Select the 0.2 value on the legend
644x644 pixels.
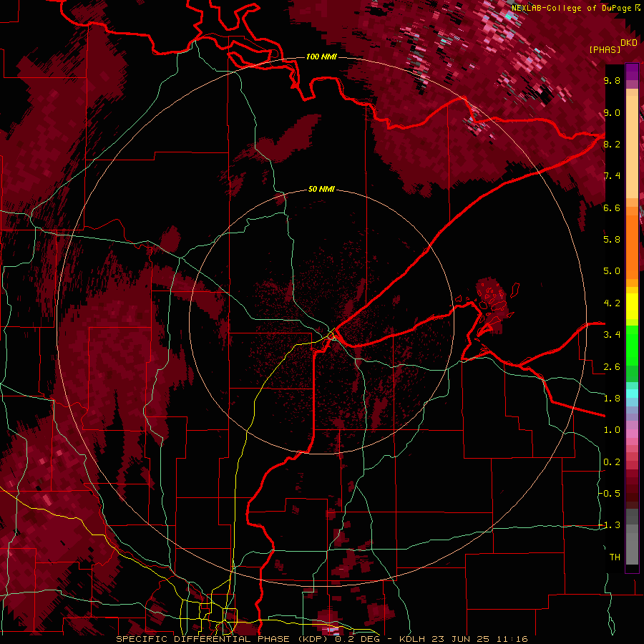(612, 462)
